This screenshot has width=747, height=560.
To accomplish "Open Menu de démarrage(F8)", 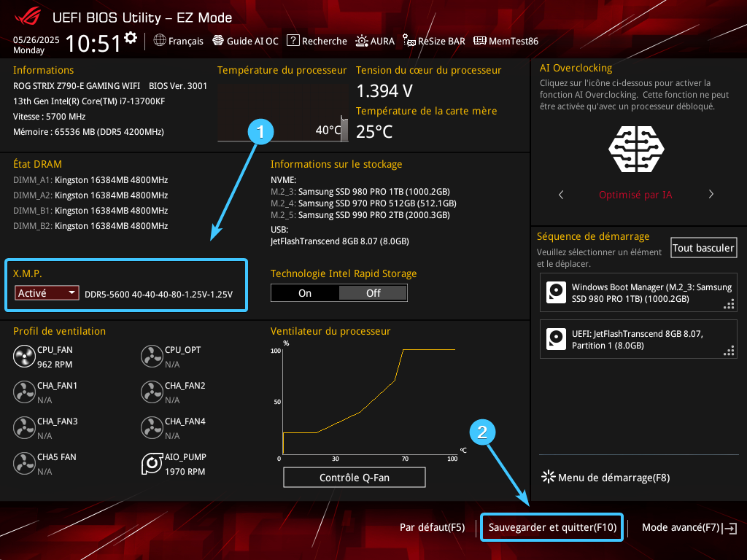I will [x=605, y=477].
